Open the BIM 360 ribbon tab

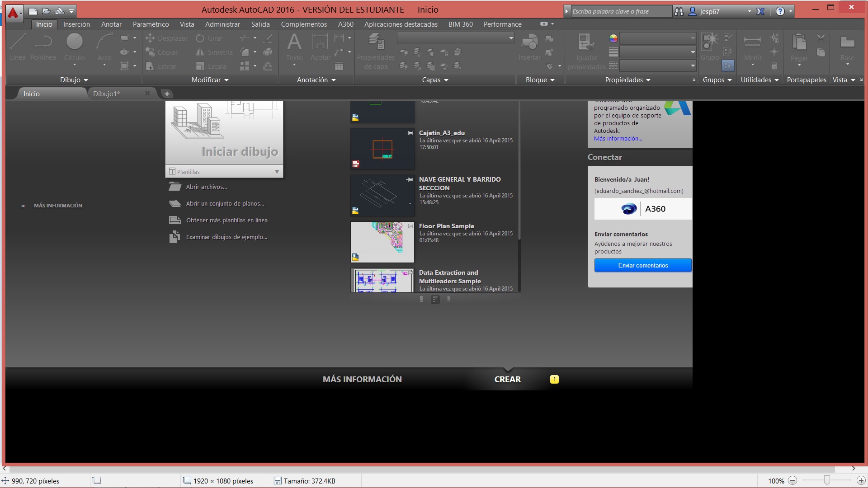(460, 24)
